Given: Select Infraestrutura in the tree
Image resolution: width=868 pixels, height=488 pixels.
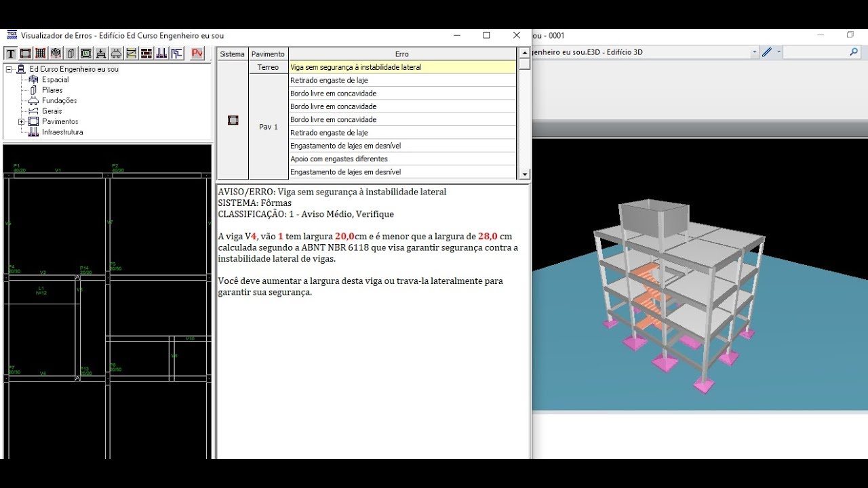Looking at the screenshot, I should point(62,132).
